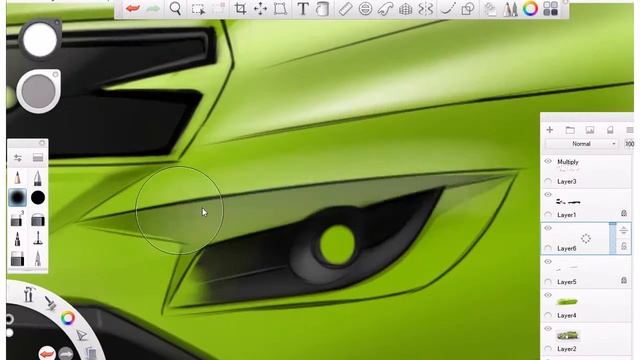Open the brush library icon in palette
640x360 pixels.
point(38,158)
